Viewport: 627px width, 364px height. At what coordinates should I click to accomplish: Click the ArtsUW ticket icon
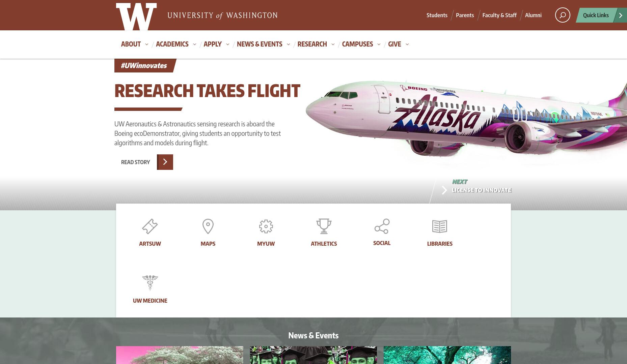[150, 226]
